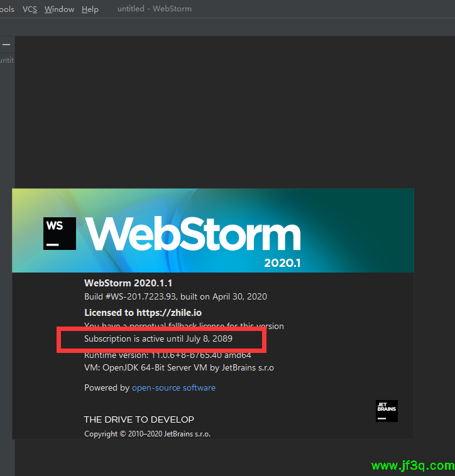The height and width of the screenshot is (476, 455).
Task: Click the VM: OpenJDK 64-Bit Server line
Action: [179, 367]
